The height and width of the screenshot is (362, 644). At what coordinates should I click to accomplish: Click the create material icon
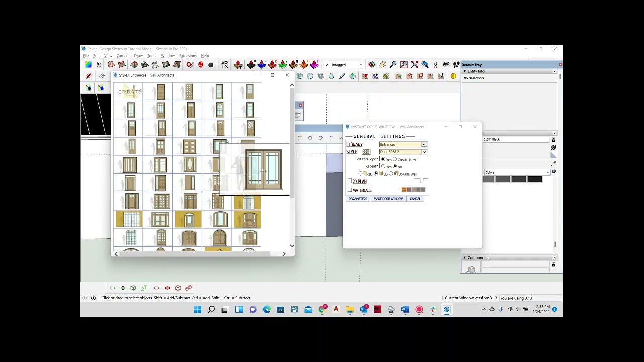coord(553,148)
